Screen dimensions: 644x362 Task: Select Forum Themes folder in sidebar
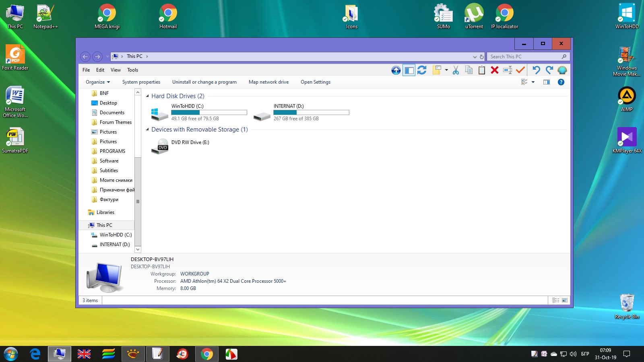[111, 122]
